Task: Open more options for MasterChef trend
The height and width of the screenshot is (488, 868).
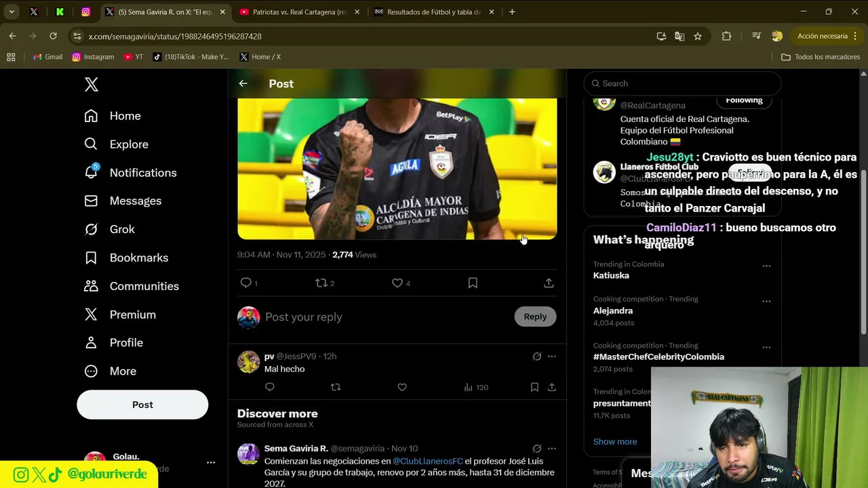Action: click(766, 348)
